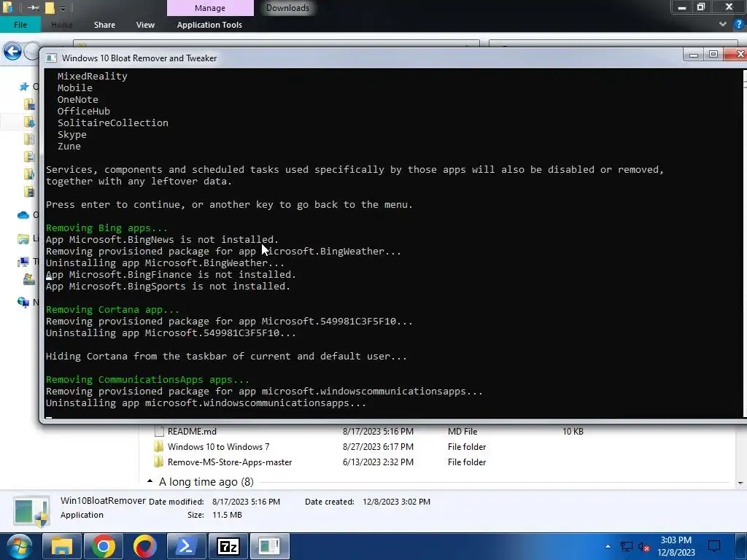Select the Documents folder icon in sidebar
This screenshot has height=560, width=747.
(29, 139)
